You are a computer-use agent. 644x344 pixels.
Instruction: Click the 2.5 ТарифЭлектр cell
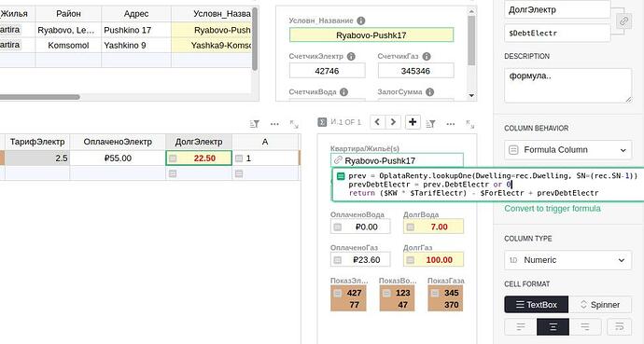click(x=37, y=158)
